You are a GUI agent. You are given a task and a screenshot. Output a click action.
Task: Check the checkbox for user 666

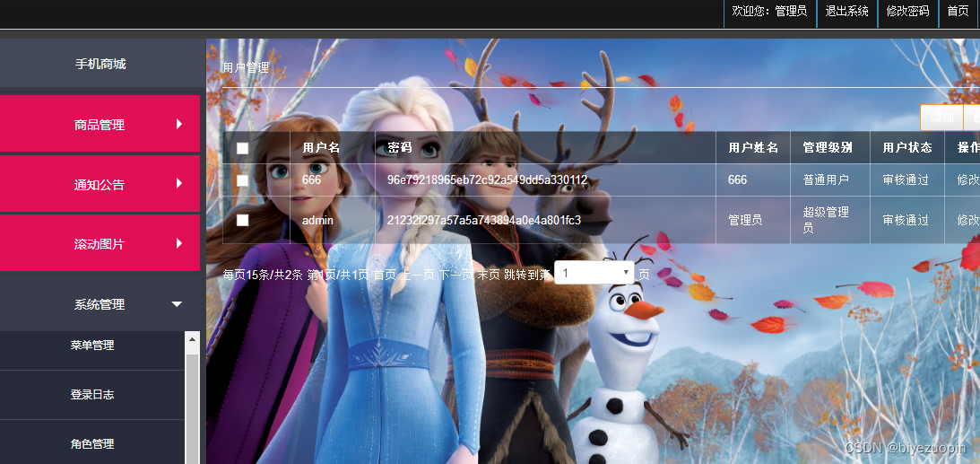[242, 180]
